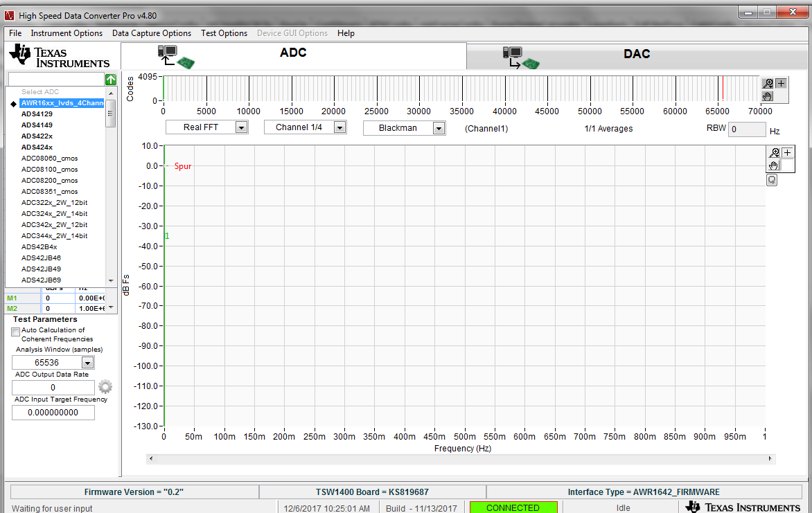Click the RBW value field
The width and height of the screenshot is (812, 513).
pos(747,129)
